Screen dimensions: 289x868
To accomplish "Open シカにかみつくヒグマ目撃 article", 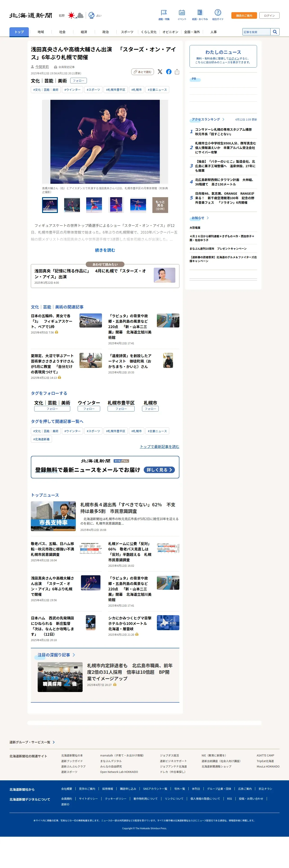I will (130, 623).
